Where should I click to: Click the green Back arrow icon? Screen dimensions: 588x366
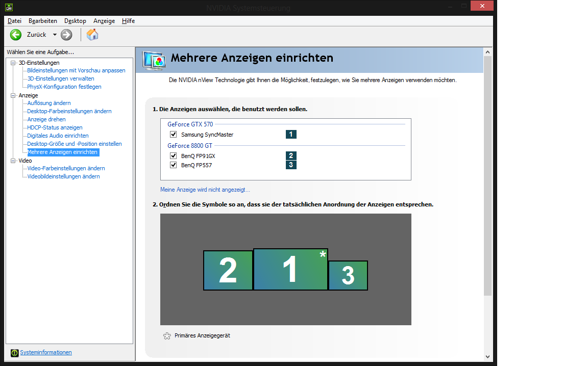point(16,35)
